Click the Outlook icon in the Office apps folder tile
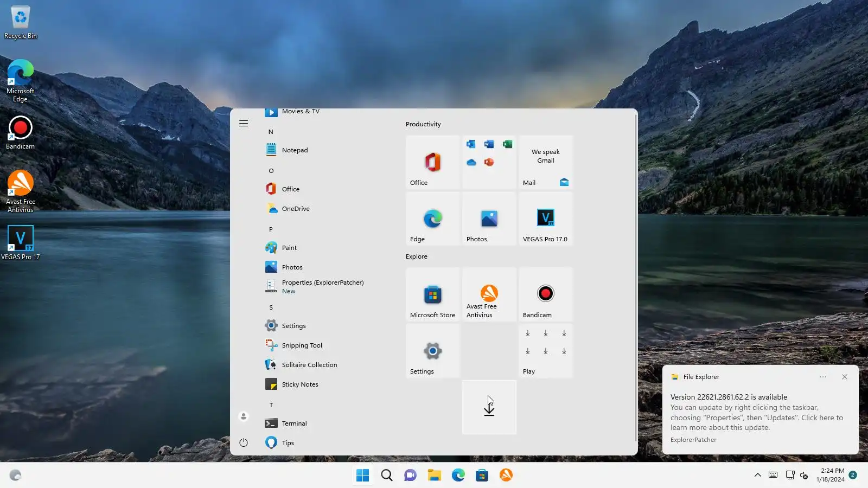Viewport: 868px width, 488px height. (471, 144)
